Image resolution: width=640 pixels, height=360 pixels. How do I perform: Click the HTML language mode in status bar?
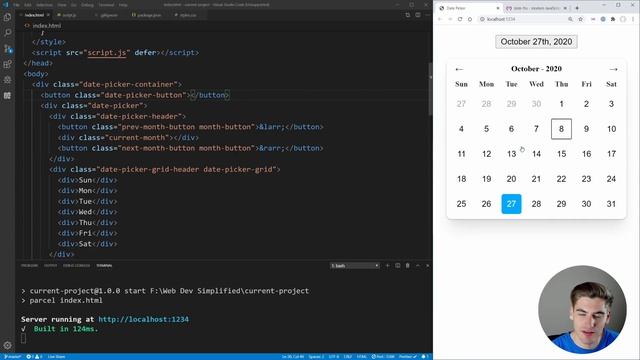(x=362, y=356)
